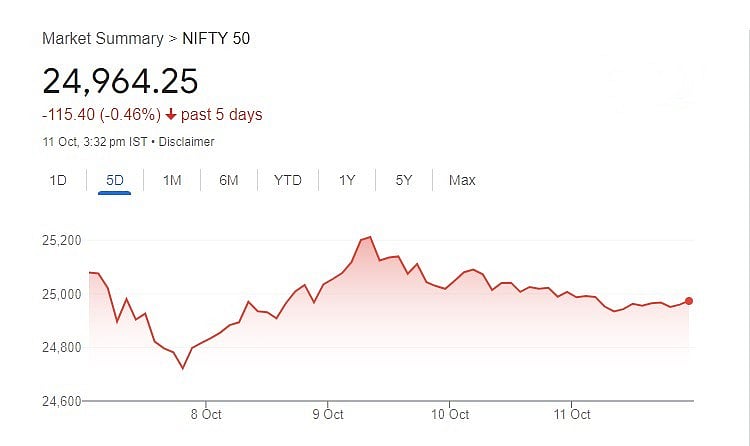
Task: Click the Market Summary breadcrumb
Action: [102, 38]
